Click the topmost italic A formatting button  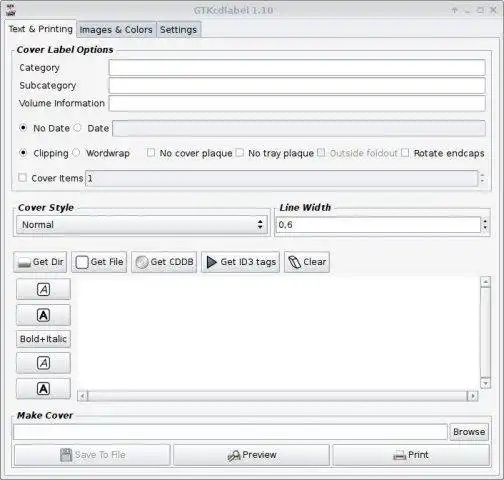coord(43,289)
